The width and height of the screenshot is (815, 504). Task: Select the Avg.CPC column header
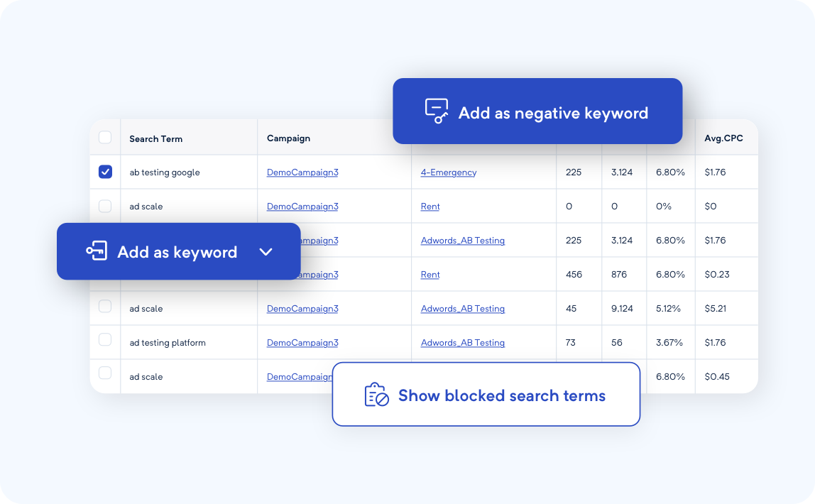pyautogui.click(x=722, y=138)
